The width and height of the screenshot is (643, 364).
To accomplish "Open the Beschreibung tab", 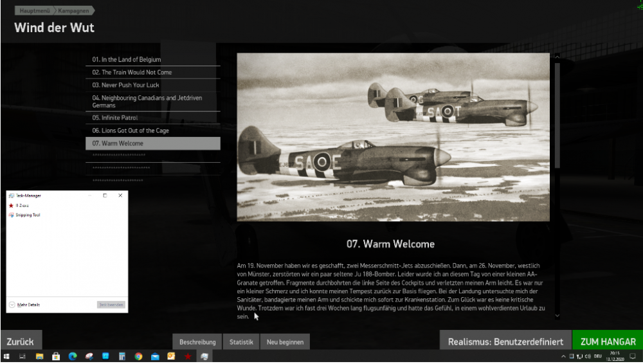I will coord(197,342).
